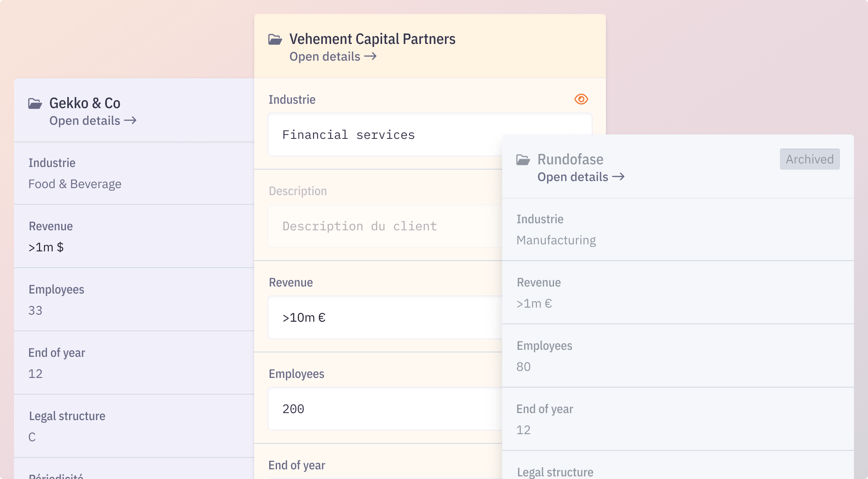Open details link under Gekko & Co
This screenshot has width=868, height=479.
coord(93,121)
